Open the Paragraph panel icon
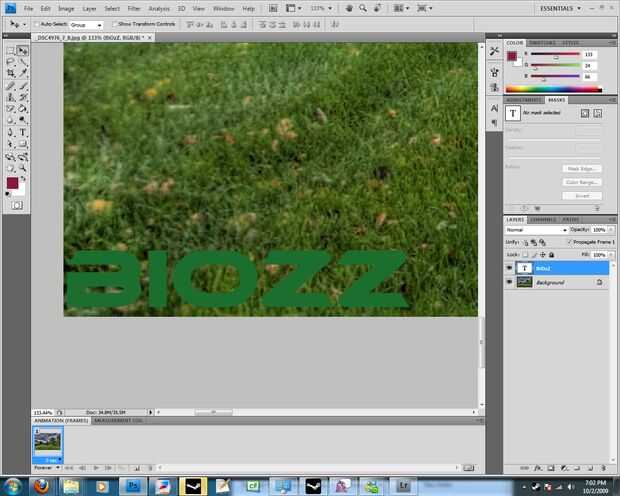This screenshot has width=620, height=496. [x=494, y=123]
